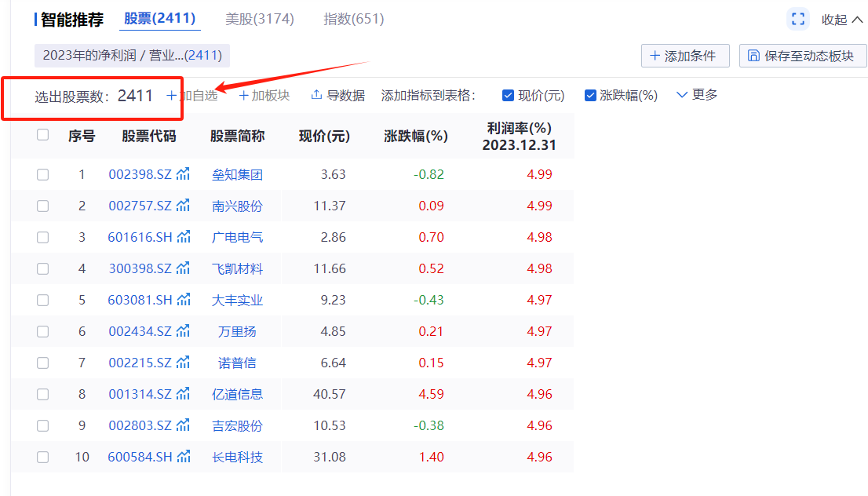Check the box for row 6 万里扬
The width and height of the screenshot is (868, 496).
pos(42,332)
